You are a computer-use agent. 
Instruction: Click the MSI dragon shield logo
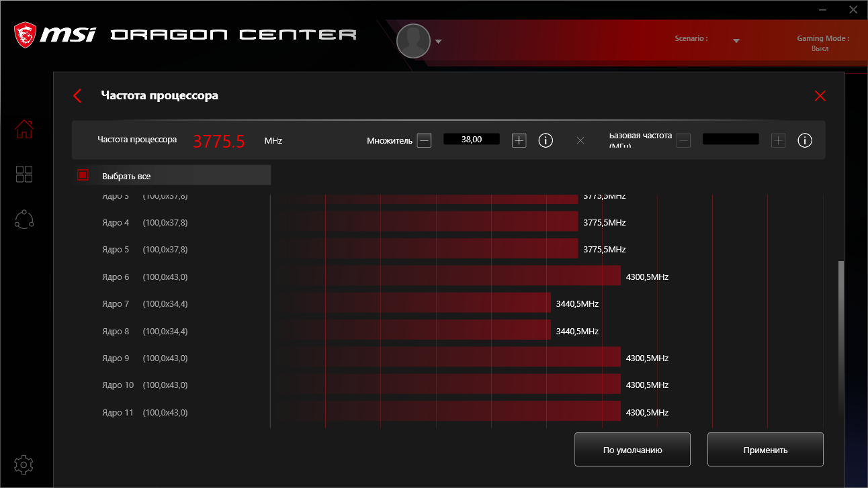[26, 35]
